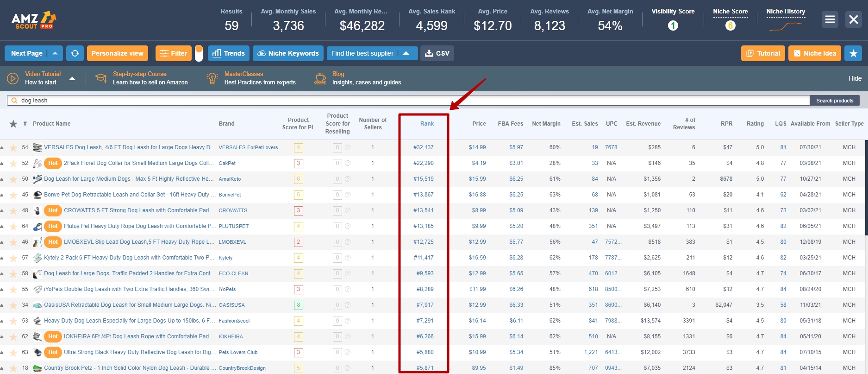Click the help icon in the OASISUSA row

(x=348, y=305)
